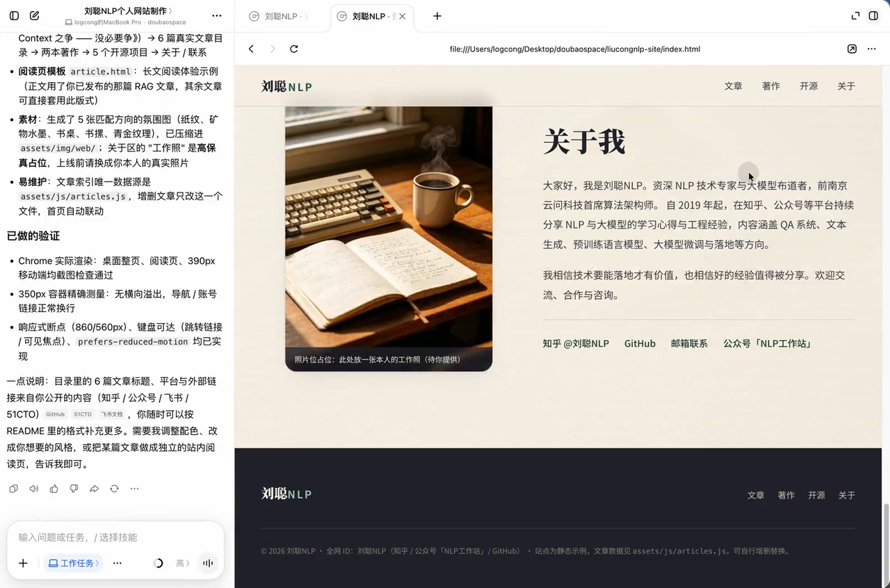The width and height of the screenshot is (890, 588).
Task: Close the second 刘聪NLP tab
Action: (x=402, y=16)
